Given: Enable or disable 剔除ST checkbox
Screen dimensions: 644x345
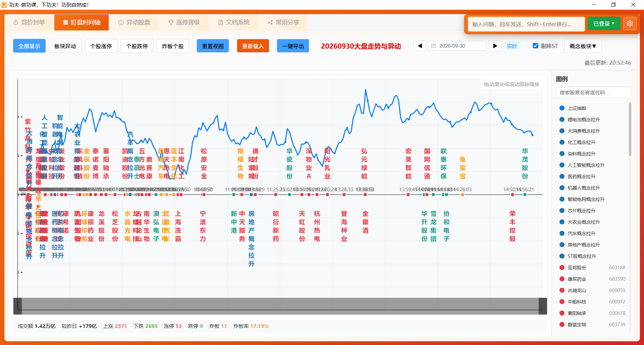Looking at the screenshot, I should [x=535, y=46].
